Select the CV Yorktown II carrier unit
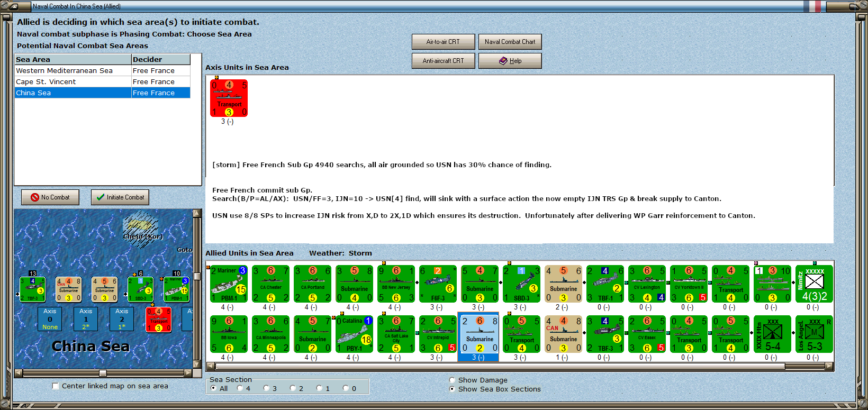The width and height of the screenshot is (868, 410). tap(689, 284)
